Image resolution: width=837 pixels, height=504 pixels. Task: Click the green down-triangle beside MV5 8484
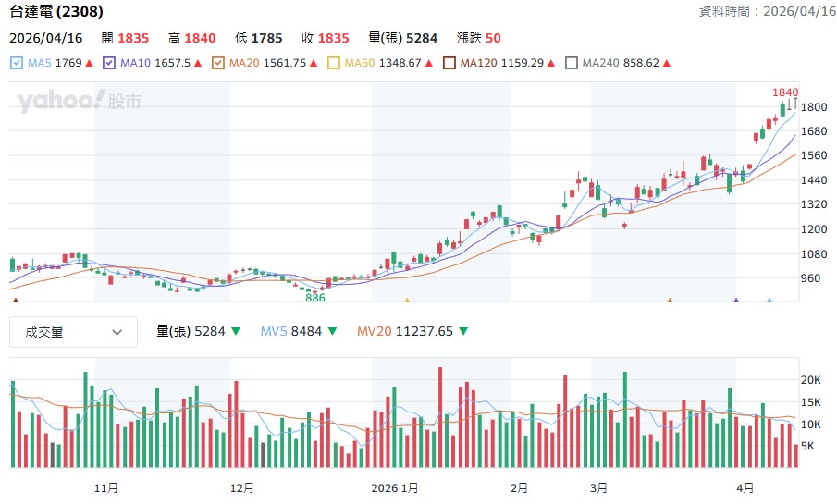point(333,332)
